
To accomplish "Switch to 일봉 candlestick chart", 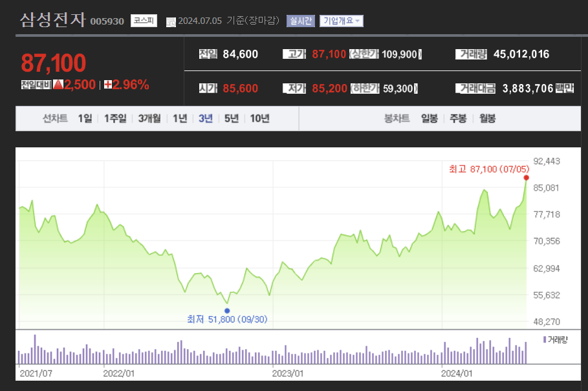I will (x=430, y=118).
